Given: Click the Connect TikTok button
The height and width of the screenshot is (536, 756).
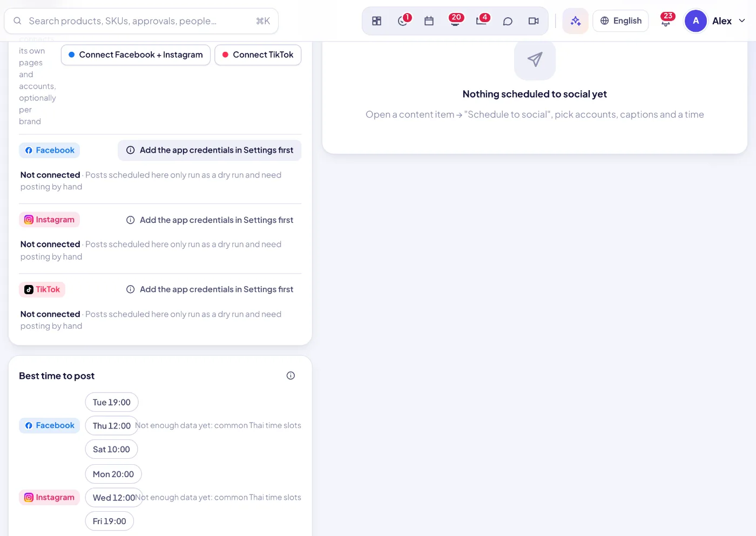Looking at the screenshot, I should [258, 55].
